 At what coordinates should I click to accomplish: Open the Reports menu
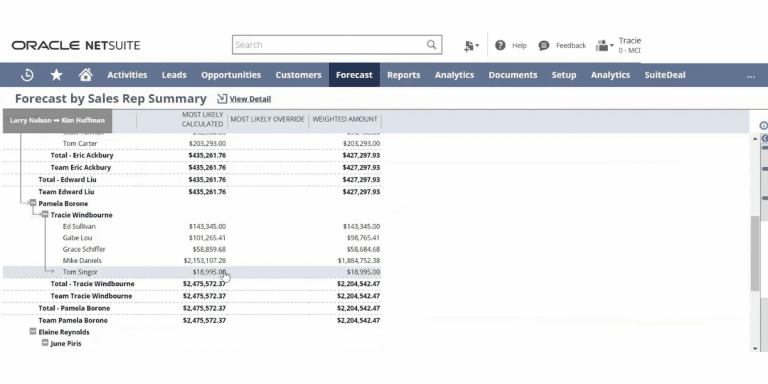pyautogui.click(x=404, y=75)
